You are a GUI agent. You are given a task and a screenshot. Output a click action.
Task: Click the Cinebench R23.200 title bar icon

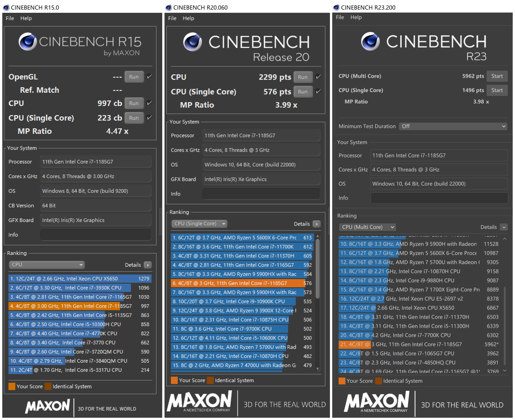coord(336,8)
